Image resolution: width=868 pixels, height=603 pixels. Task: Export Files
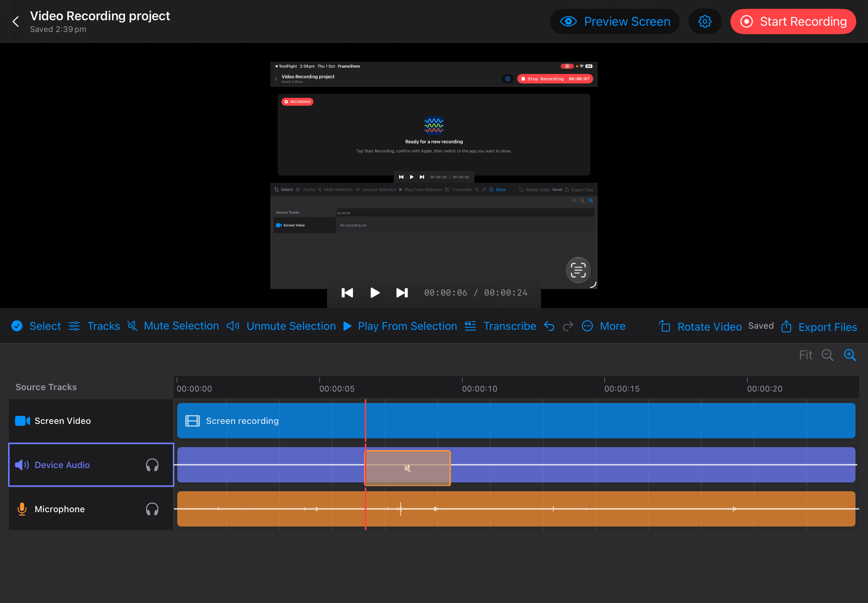tap(819, 327)
